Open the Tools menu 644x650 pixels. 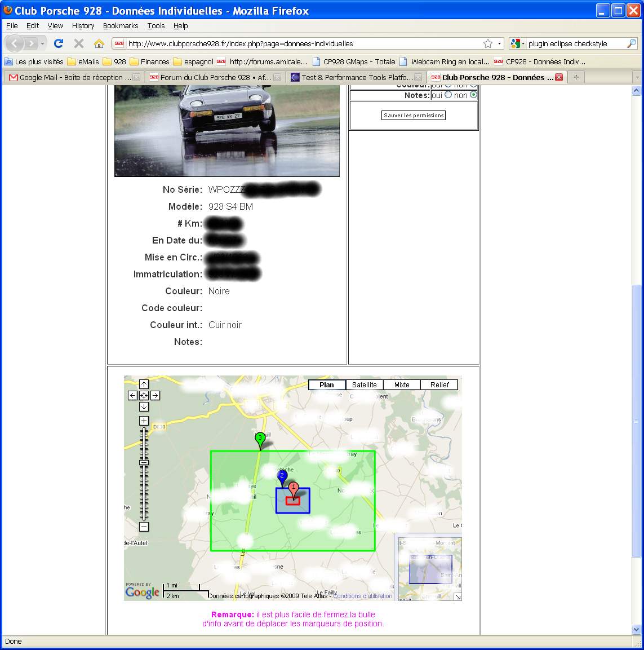[156, 26]
